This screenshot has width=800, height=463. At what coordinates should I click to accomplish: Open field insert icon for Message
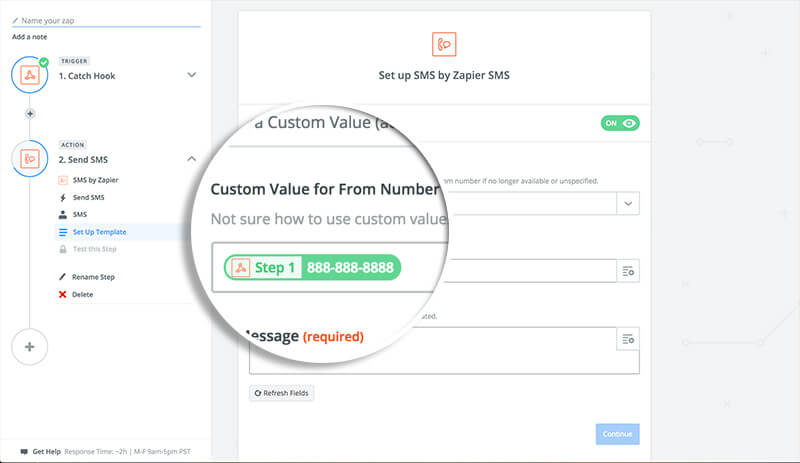click(628, 339)
